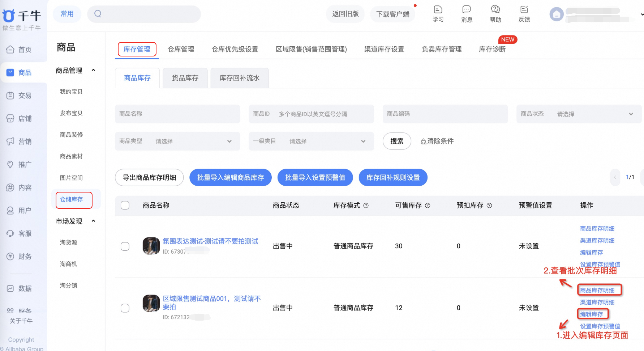Open 学习 learning icon in header
The width and height of the screenshot is (644, 351).
[x=438, y=14]
